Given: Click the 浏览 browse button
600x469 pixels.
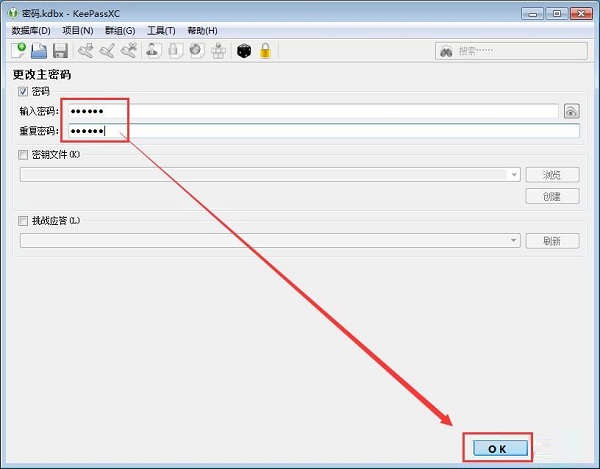Looking at the screenshot, I should tap(552, 175).
